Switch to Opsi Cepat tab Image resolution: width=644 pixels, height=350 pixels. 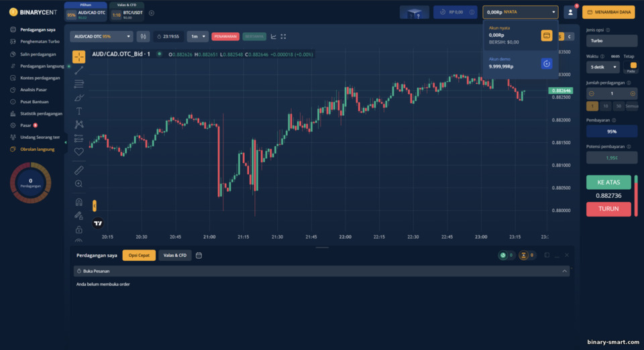point(139,255)
